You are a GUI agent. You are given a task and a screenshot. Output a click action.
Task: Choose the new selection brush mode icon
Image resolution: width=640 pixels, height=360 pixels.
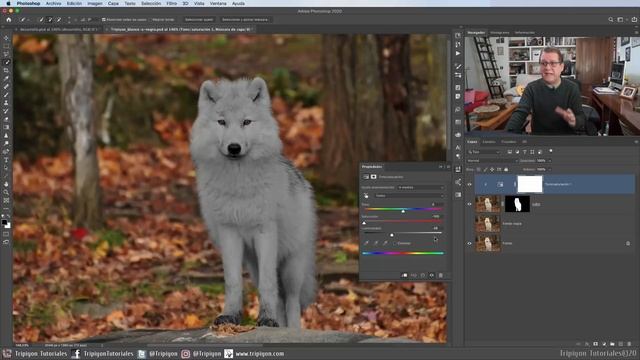click(41, 20)
